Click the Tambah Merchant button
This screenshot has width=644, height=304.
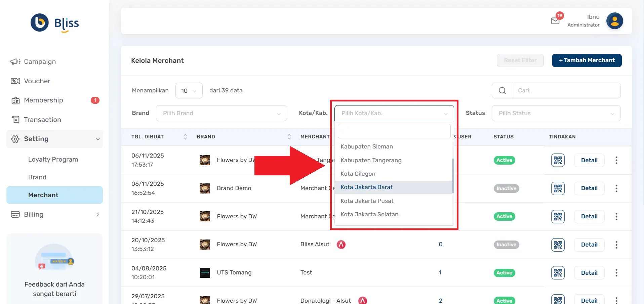tap(587, 60)
